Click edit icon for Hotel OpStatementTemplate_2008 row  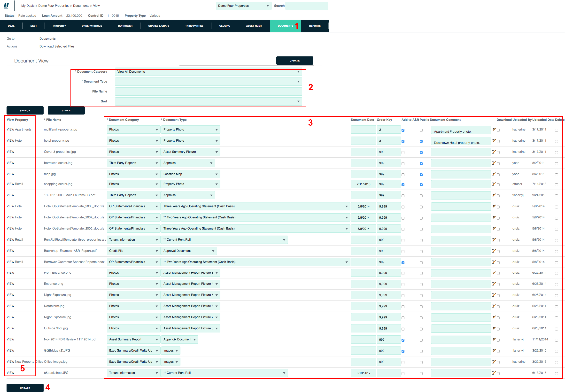tap(494, 206)
